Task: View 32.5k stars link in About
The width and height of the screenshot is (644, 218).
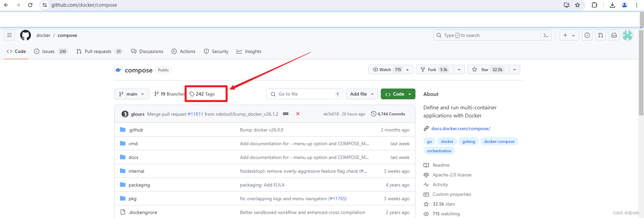Action: 444,204
